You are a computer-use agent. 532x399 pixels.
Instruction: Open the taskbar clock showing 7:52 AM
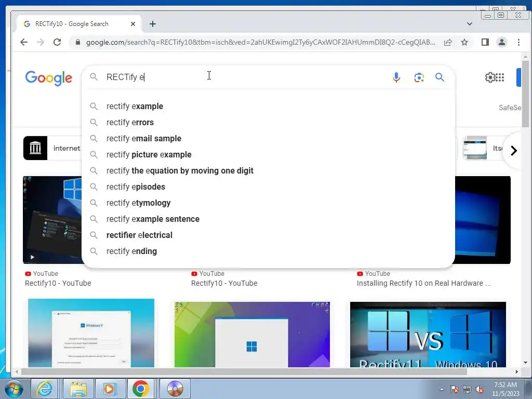coord(506,389)
